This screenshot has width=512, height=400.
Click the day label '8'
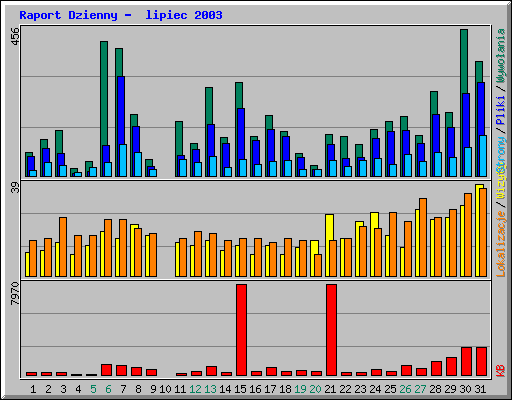coord(138,389)
